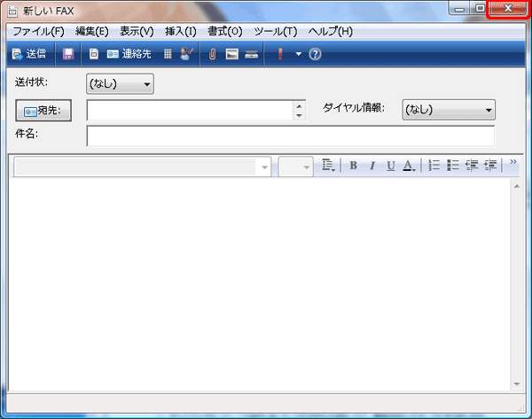Focus the 宛先 recipient input field

[x=190, y=110]
